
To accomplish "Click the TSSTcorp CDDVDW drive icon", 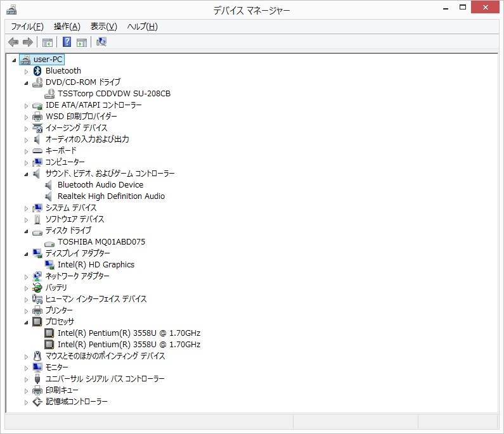I will (49, 94).
